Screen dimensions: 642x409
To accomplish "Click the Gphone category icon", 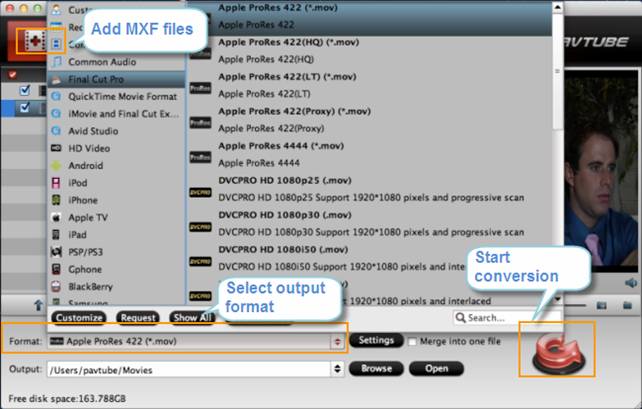I will pos(56,269).
